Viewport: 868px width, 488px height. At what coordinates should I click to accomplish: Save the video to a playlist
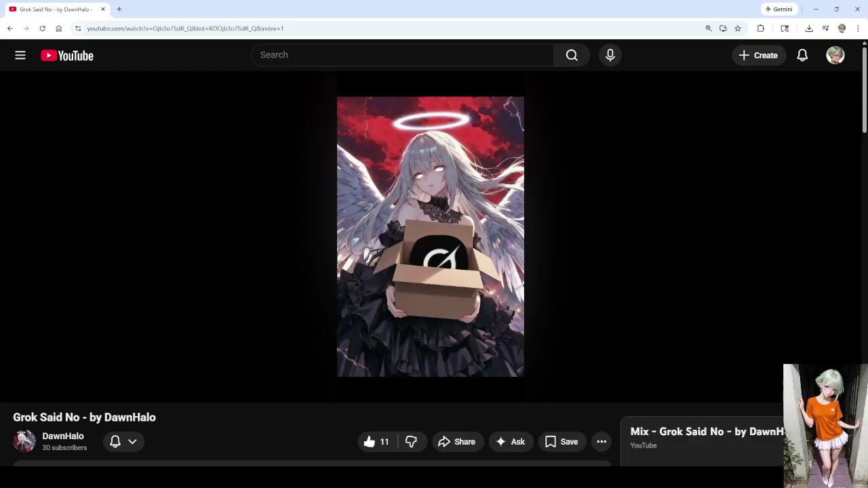point(562,442)
